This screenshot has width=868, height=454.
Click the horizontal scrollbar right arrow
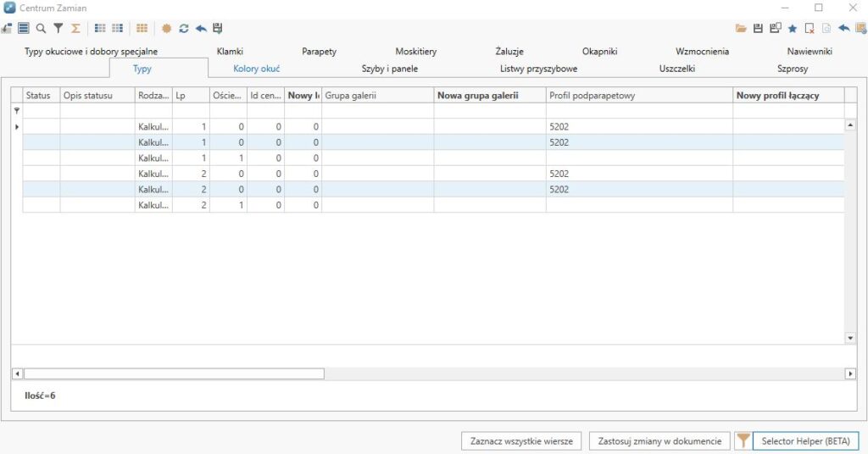click(x=850, y=374)
